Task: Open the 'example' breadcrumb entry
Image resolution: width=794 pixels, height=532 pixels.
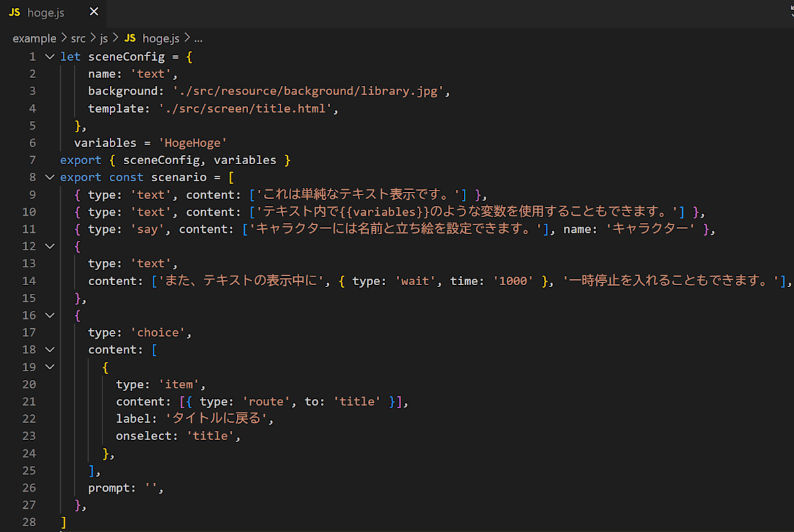Action: 34,38
